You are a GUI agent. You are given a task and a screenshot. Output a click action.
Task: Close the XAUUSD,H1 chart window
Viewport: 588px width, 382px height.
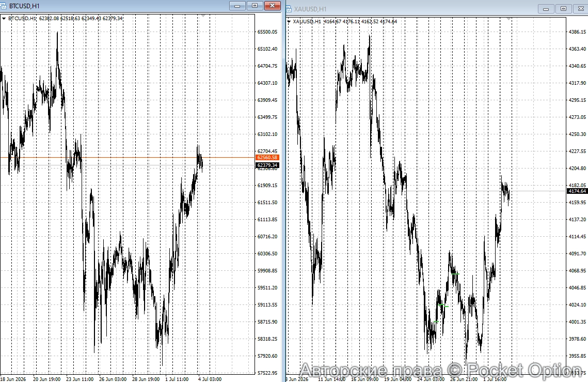click(x=581, y=9)
